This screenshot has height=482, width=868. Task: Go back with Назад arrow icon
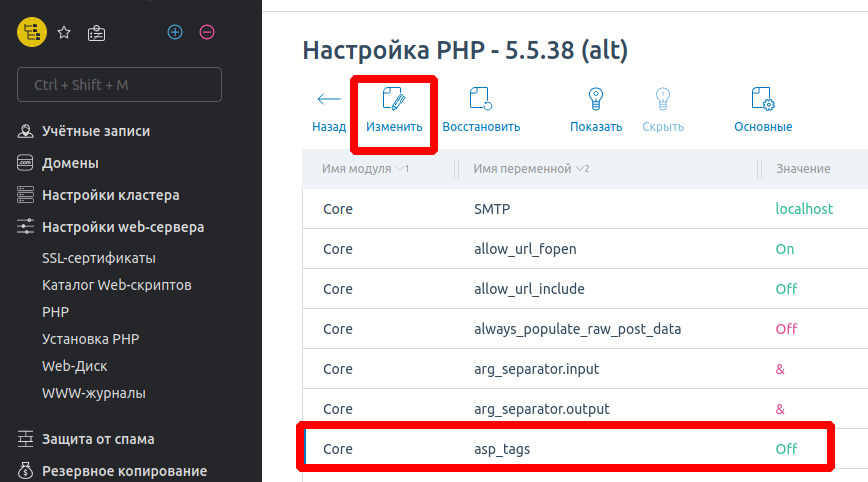[x=329, y=99]
